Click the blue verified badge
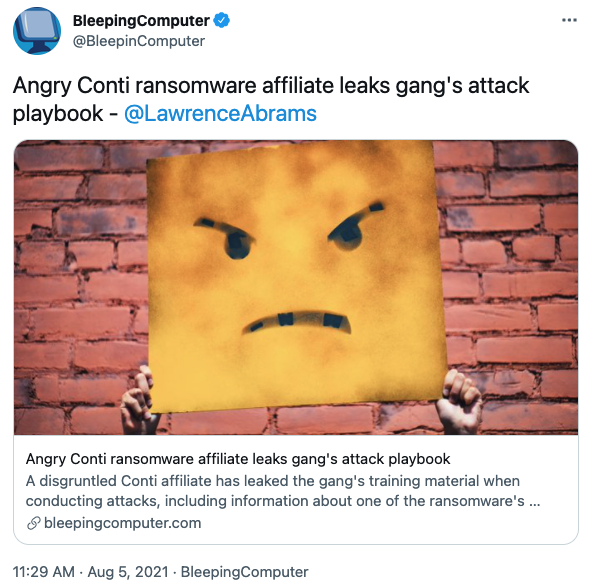The image size is (591, 586). pos(222,20)
